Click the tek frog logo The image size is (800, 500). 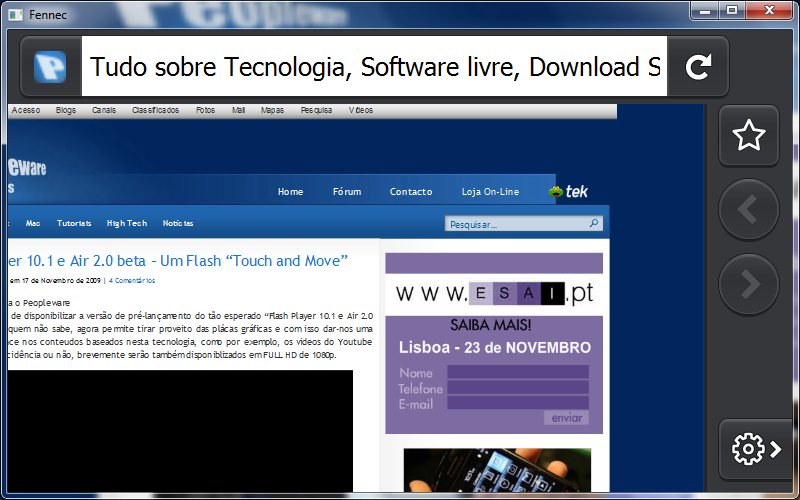[568, 192]
